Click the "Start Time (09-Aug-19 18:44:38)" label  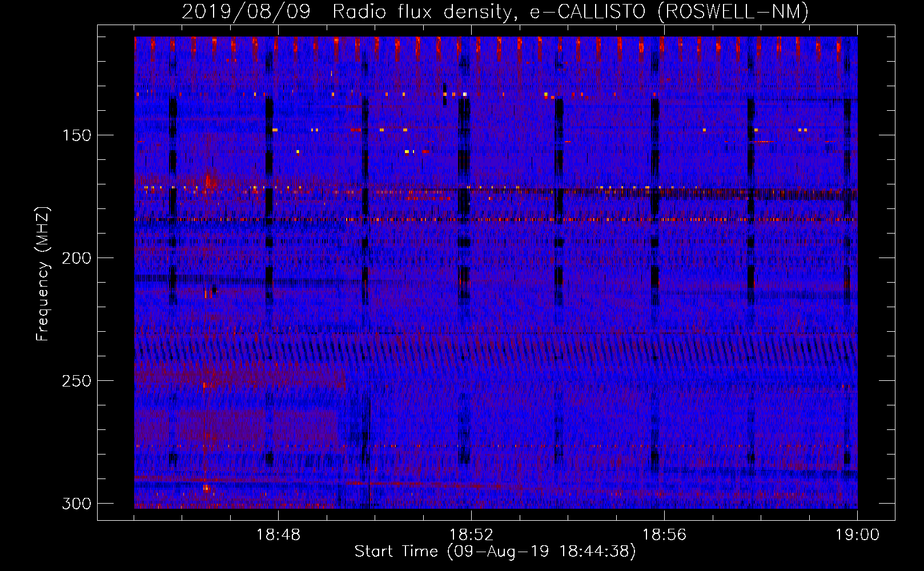coord(495,552)
